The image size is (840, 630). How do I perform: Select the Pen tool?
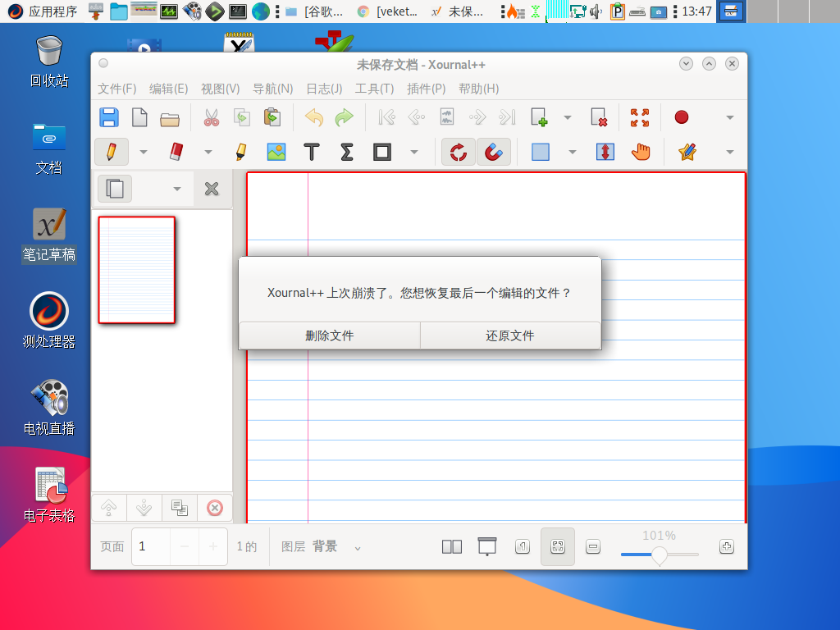112,152
